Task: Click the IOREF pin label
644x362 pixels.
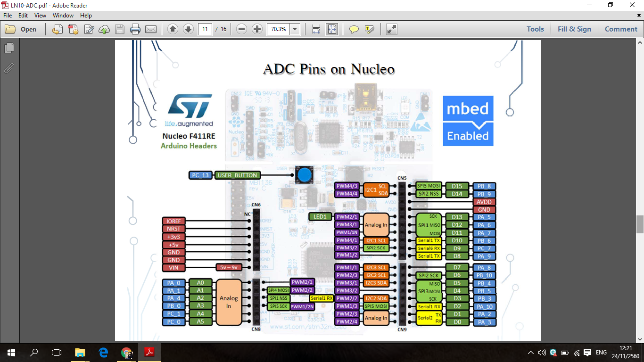Action: point(173,221)
